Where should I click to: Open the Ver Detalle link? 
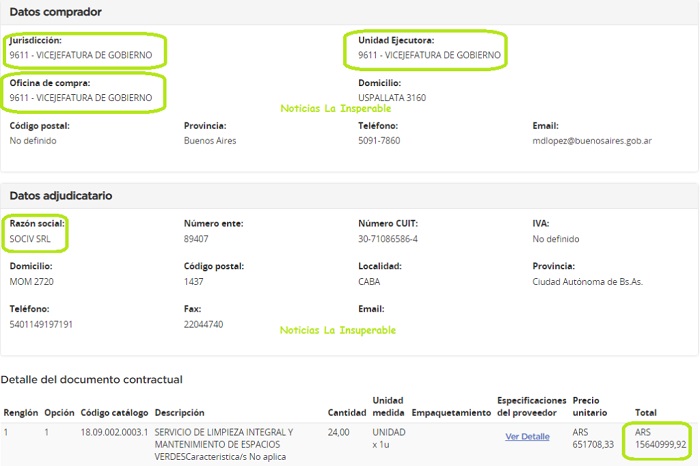[527, 437]
